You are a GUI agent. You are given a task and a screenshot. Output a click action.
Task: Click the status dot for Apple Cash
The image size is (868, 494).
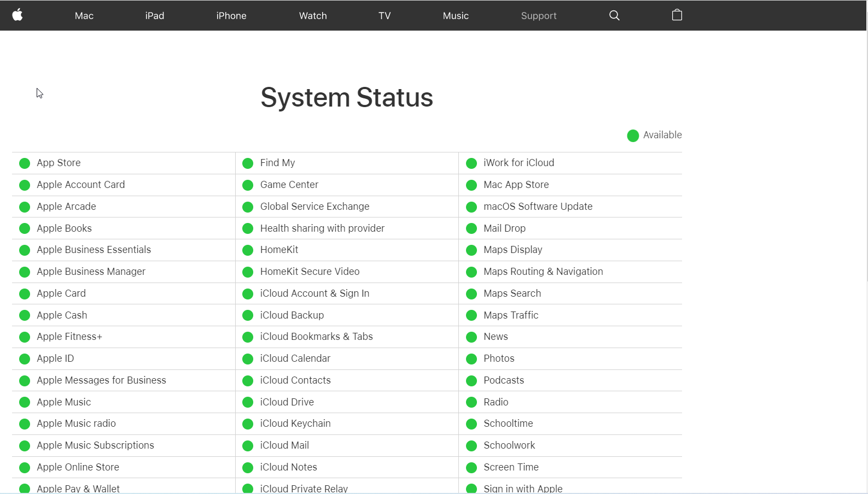pyautogui.click(x=25, y=316)
